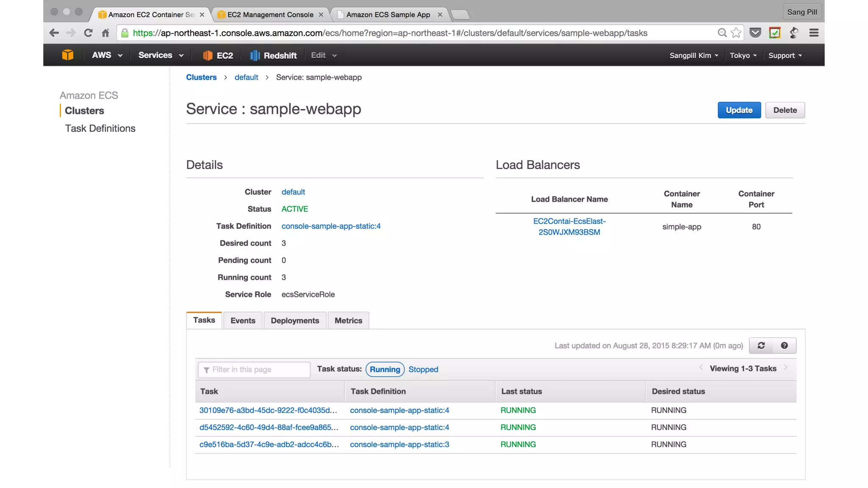Screen dimensions: 868x488
Task: Click the help question mark icon
Action: tap(784, 346)
